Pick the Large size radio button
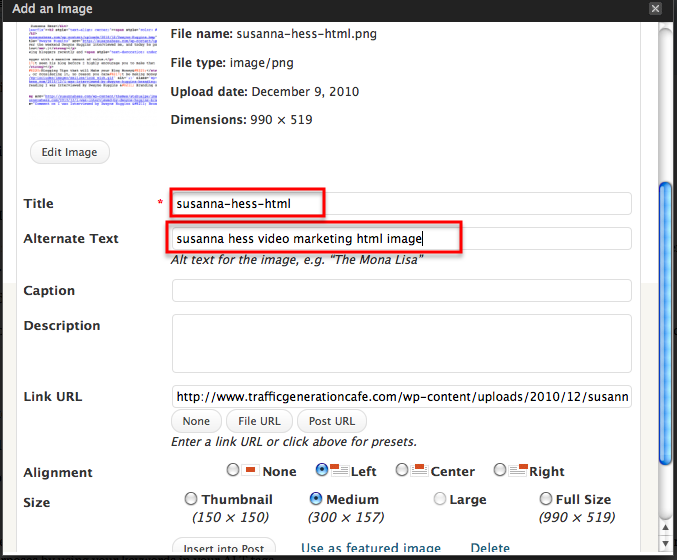This screenshot has height=560, width=677. click(440, 498)
